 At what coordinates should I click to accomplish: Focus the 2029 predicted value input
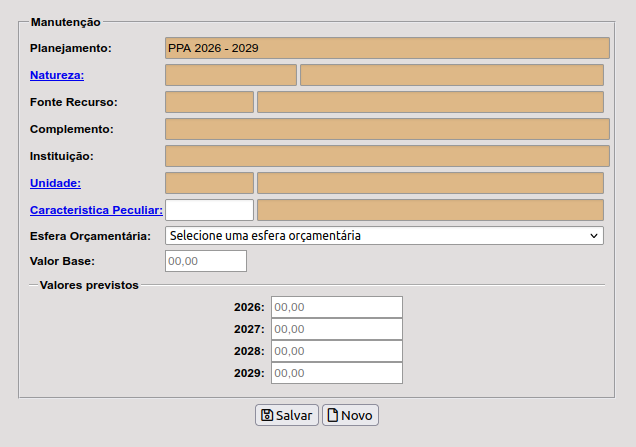point(336,373)
